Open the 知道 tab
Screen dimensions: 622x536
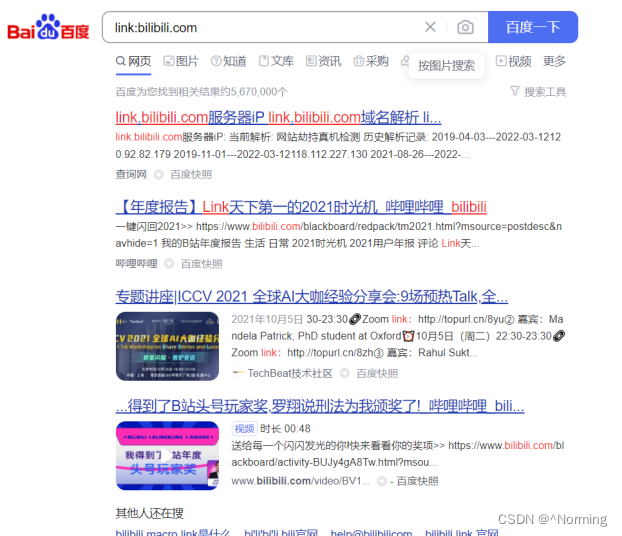click(228, 61)
